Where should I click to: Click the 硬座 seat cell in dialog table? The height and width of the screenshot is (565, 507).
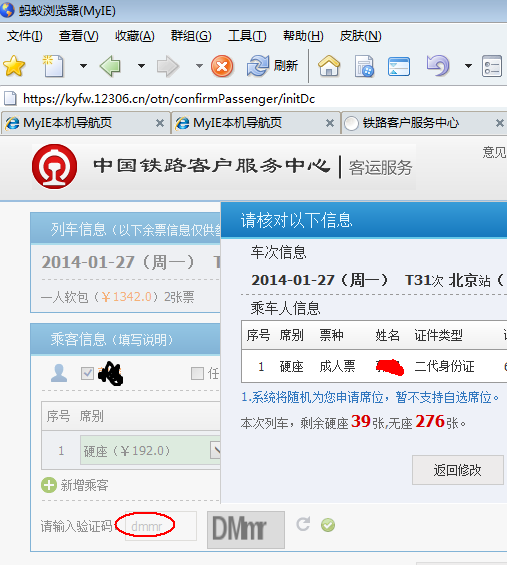292,366
